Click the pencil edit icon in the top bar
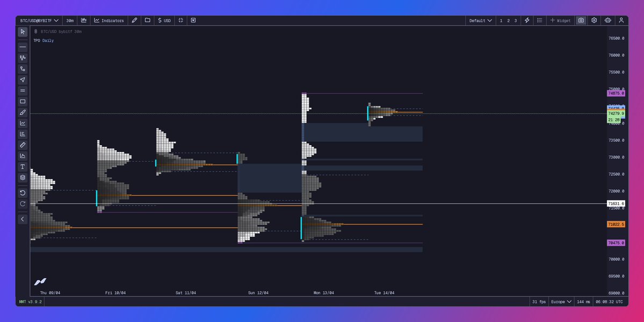Viewport: 644px width, 322px height. pos(134,20)
